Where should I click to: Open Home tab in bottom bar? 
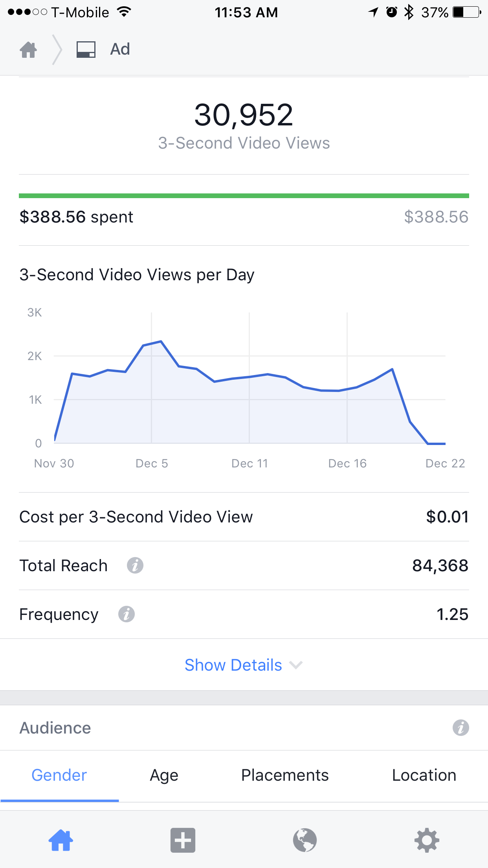coord(61,840)
